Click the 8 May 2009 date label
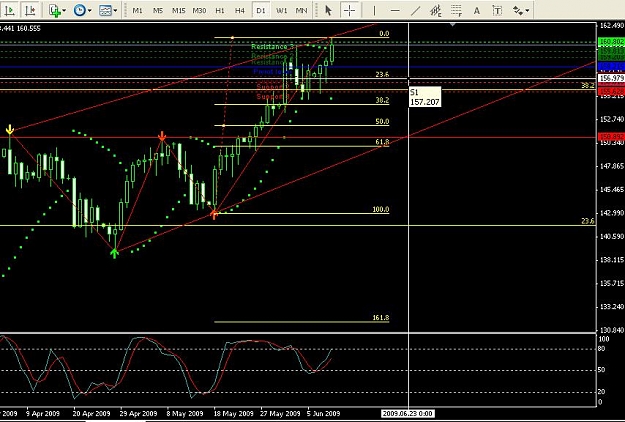Image resolution: width=625 pixels, height=422 pixels. pyautogui.click(x=185, y=413)
